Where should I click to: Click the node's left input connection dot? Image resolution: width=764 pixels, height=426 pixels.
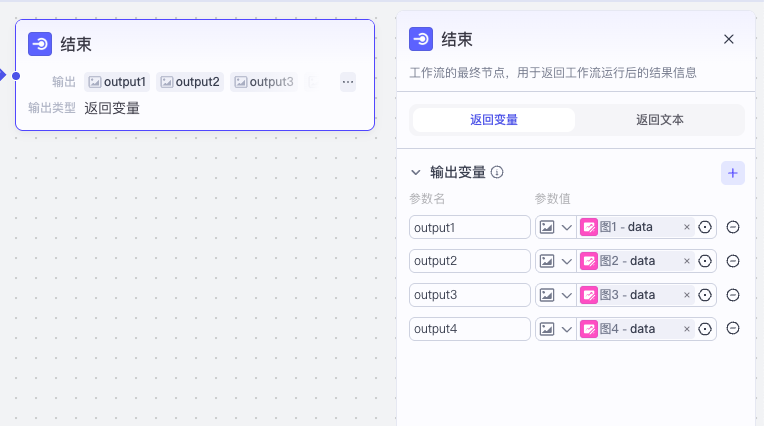pos(16,76)
